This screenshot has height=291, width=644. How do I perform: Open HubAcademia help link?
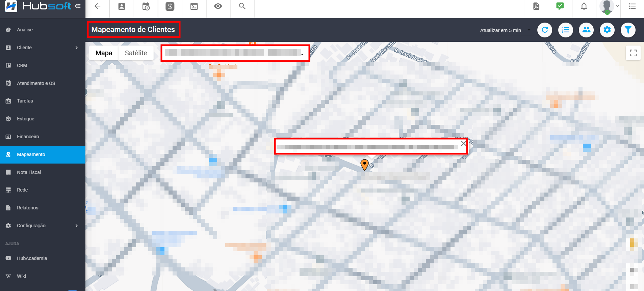point(43,258)
